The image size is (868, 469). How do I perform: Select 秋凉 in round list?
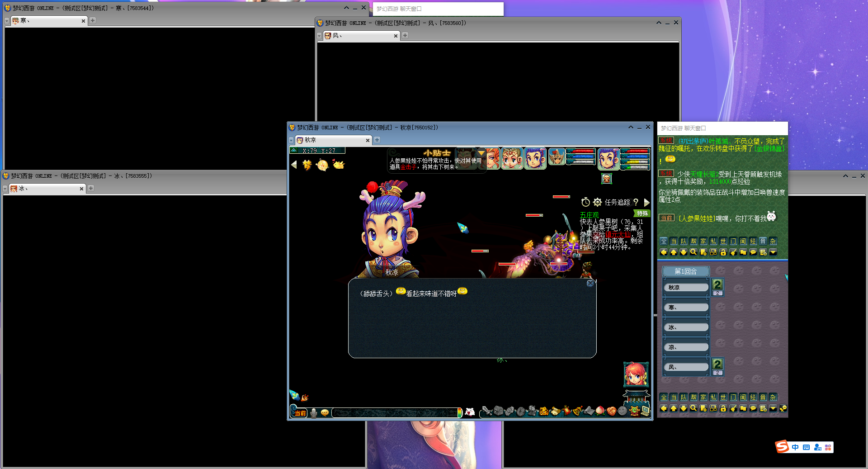point(686,287)
